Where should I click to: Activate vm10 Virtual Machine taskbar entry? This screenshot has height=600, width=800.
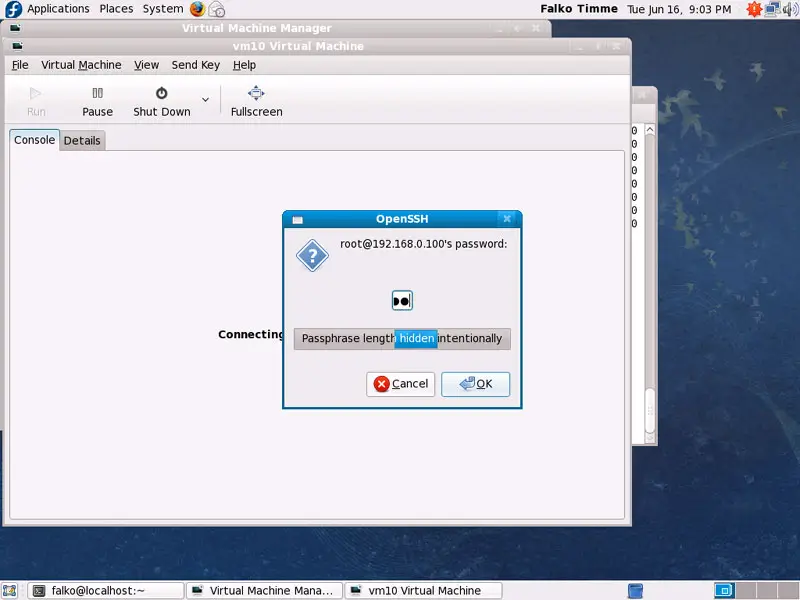click(423, 590)
